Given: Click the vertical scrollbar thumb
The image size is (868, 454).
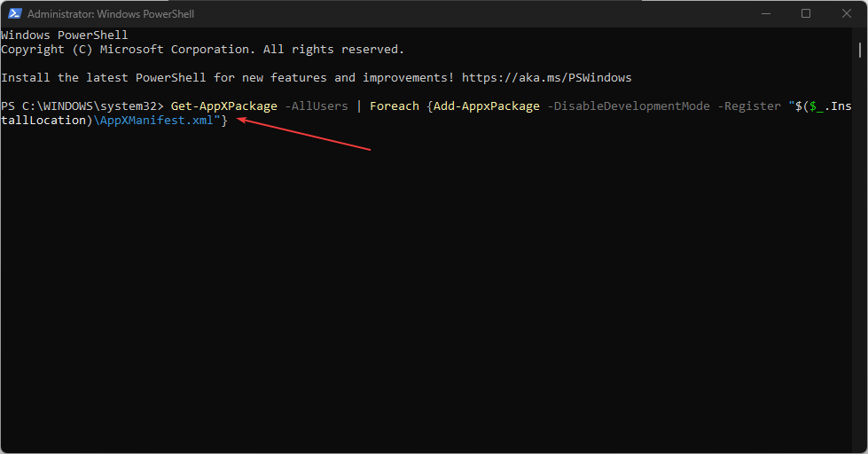Looking at the screenshot, I should [x=860, y=51].
